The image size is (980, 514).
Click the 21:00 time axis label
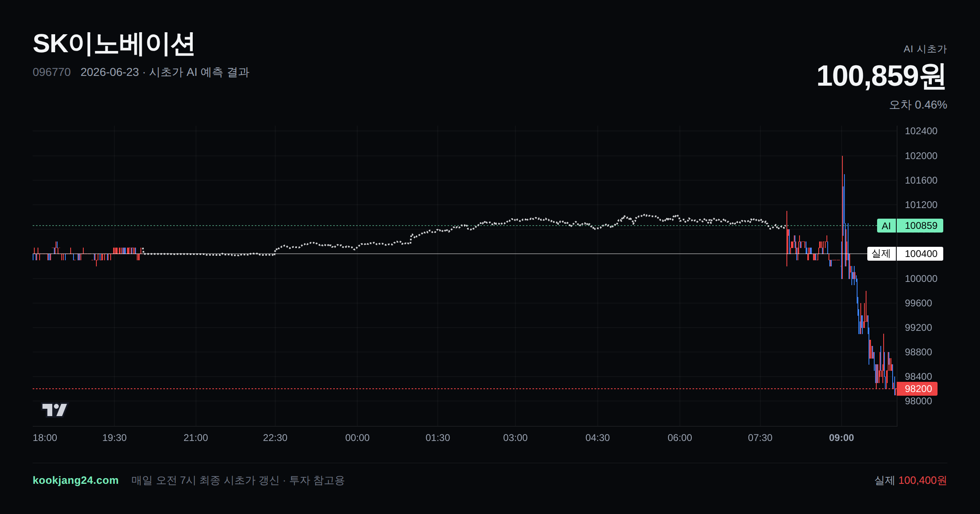tap(196, 438)
